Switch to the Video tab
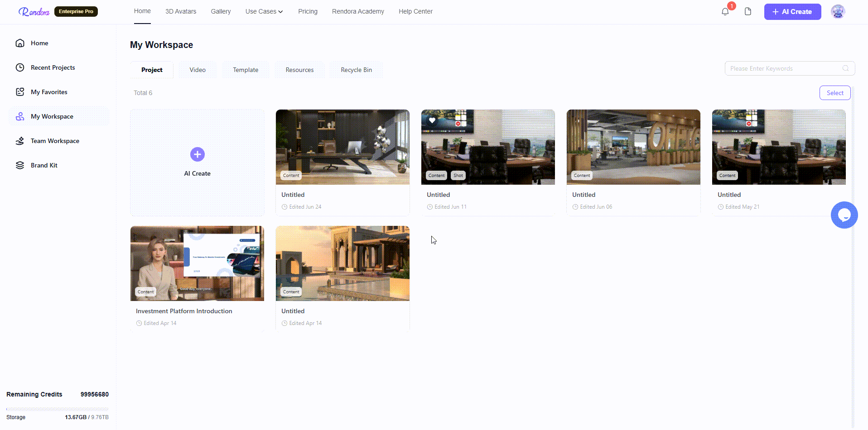This screenshot has height=430, width=868. (198, 70)
